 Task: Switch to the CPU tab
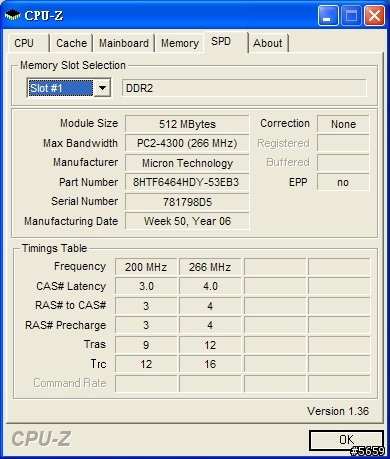(28, 43)
